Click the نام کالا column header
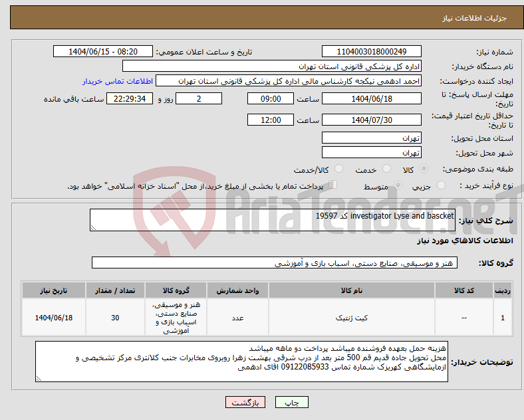524x420 pixels. click(x=352, y=290)
